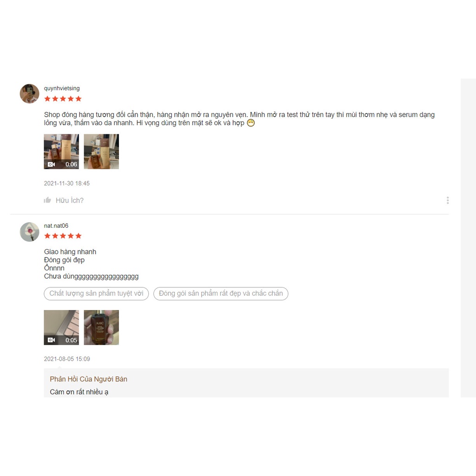The height and width of the screenshot is (476, 476).
Task: Play nat.nat06's 0:05 review video
Action: [61, 327]
